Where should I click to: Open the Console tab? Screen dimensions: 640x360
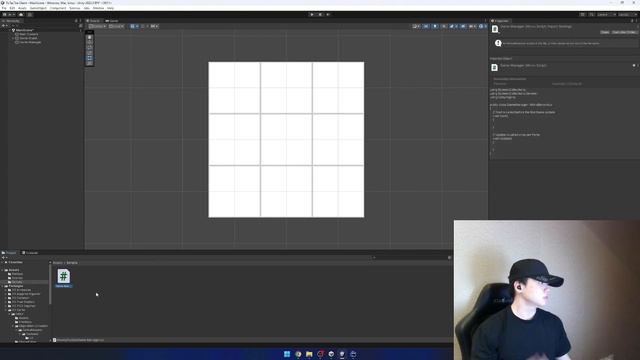(30, 253)
